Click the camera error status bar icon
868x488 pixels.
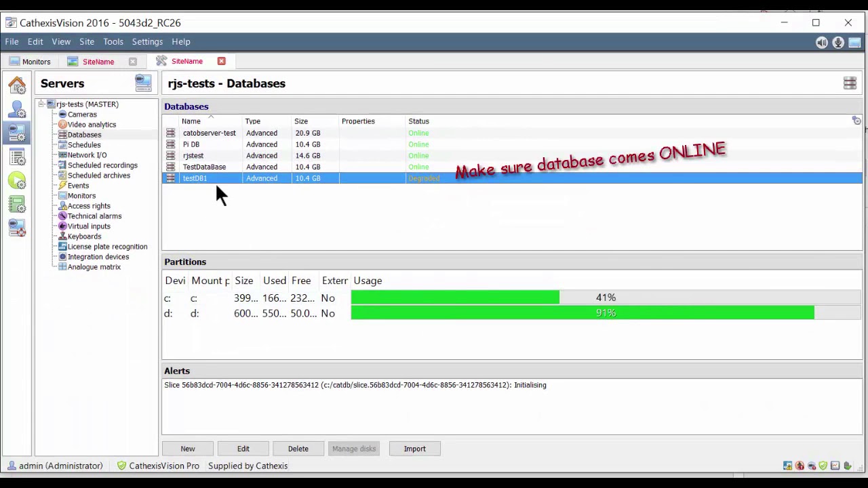(x=812, y=466)
